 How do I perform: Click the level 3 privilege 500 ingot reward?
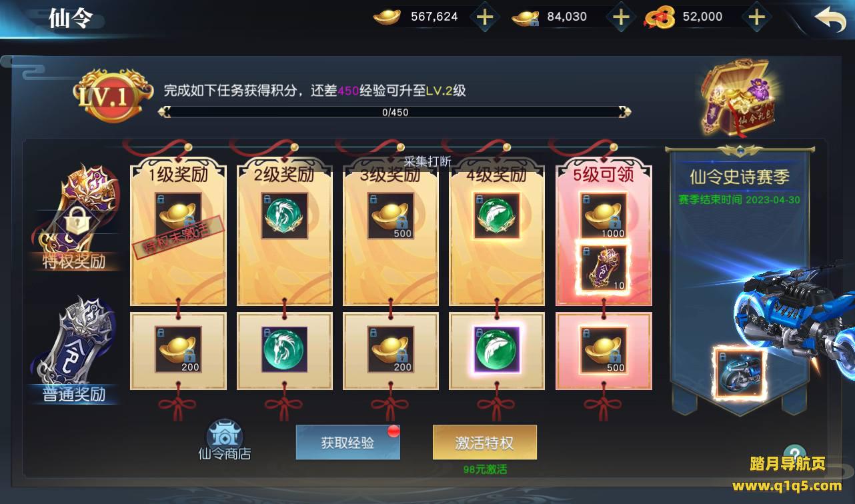[x=391, y=216]
